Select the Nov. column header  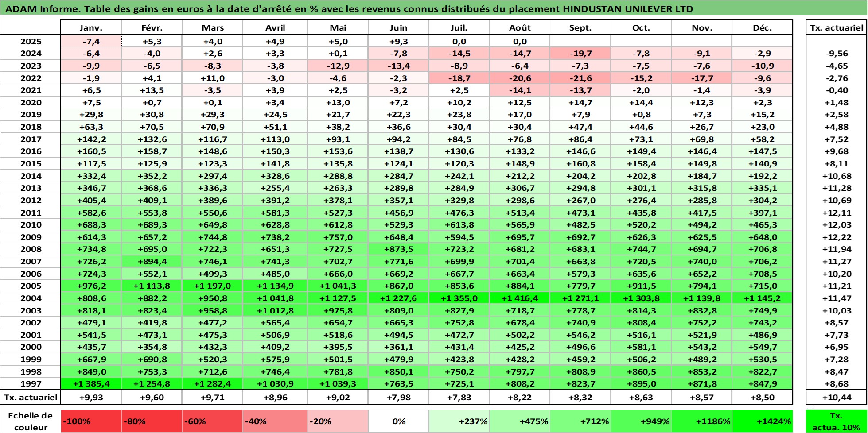(x=702, y=27)
